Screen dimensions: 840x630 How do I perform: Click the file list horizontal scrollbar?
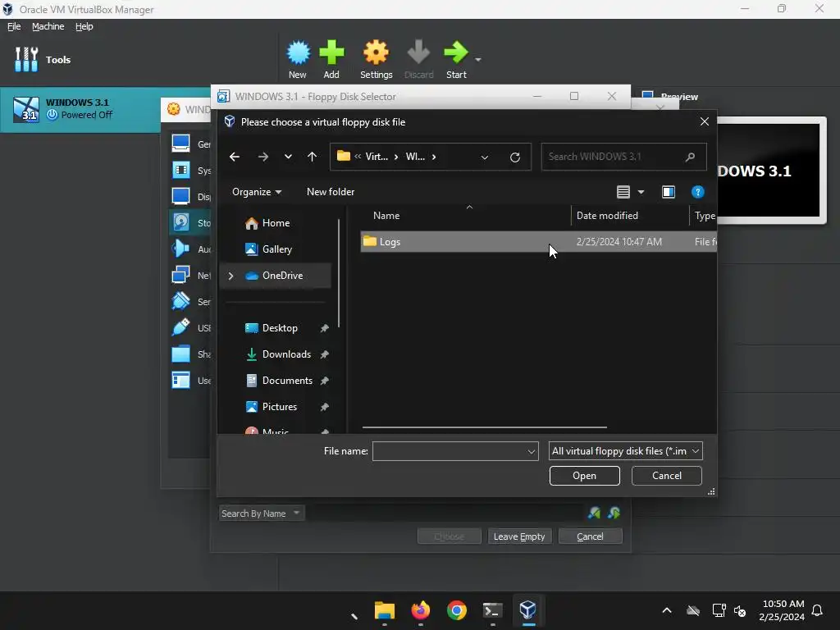484,427
